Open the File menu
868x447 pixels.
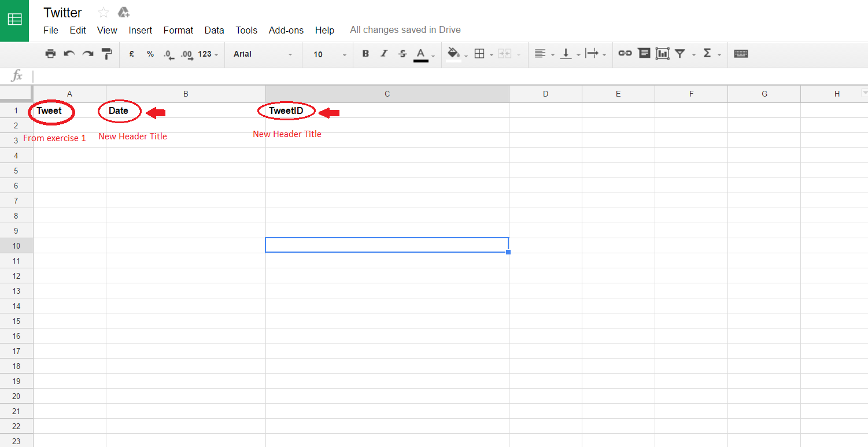pos(51,30)
